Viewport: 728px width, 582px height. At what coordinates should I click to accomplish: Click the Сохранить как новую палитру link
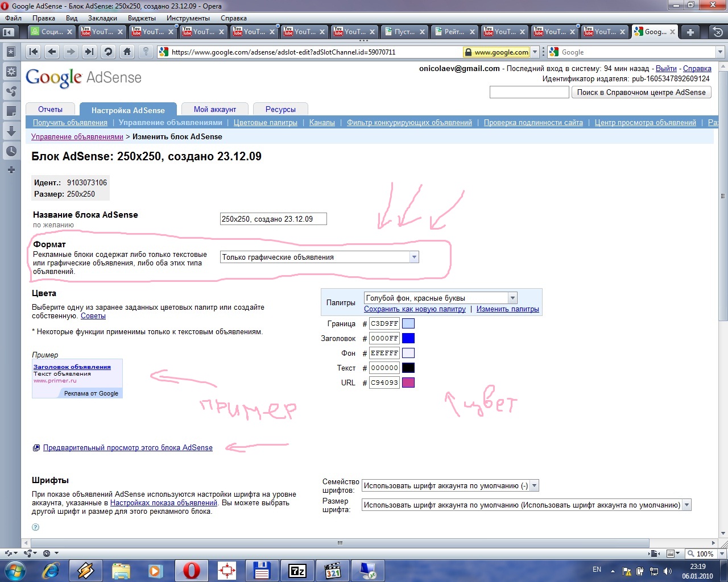415,309
